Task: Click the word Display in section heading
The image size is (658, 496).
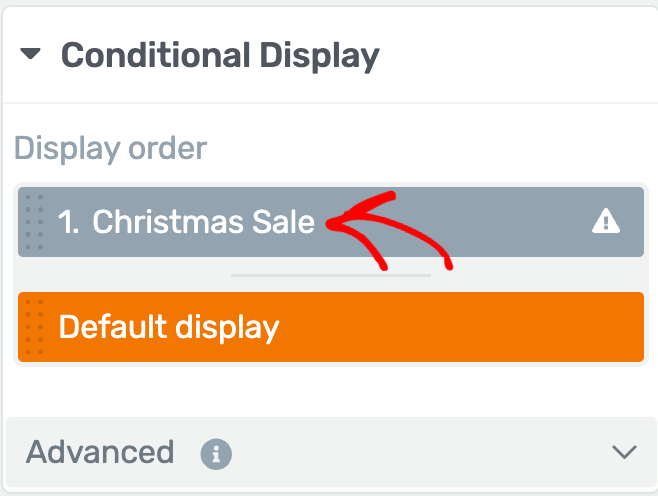Action: (319, 56)
